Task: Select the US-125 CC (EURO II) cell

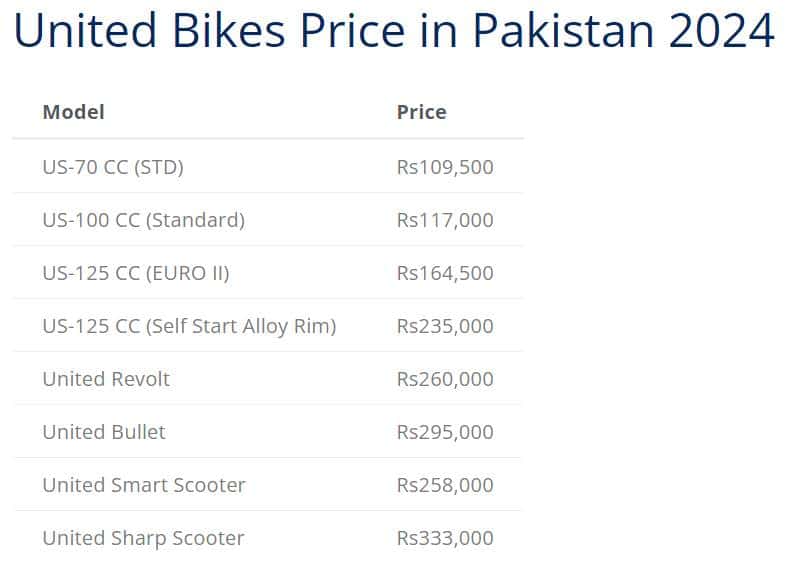Action: [136, 273]
